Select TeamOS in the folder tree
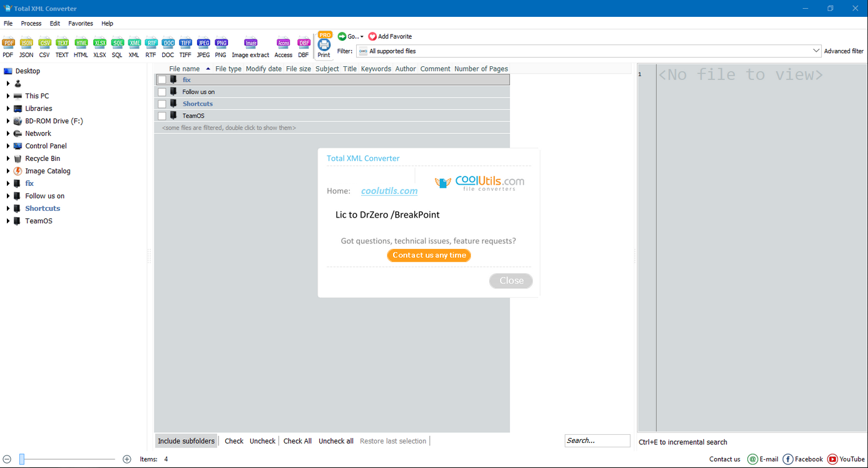The height and width of the screenshot is (468, 868). point(39,221)
